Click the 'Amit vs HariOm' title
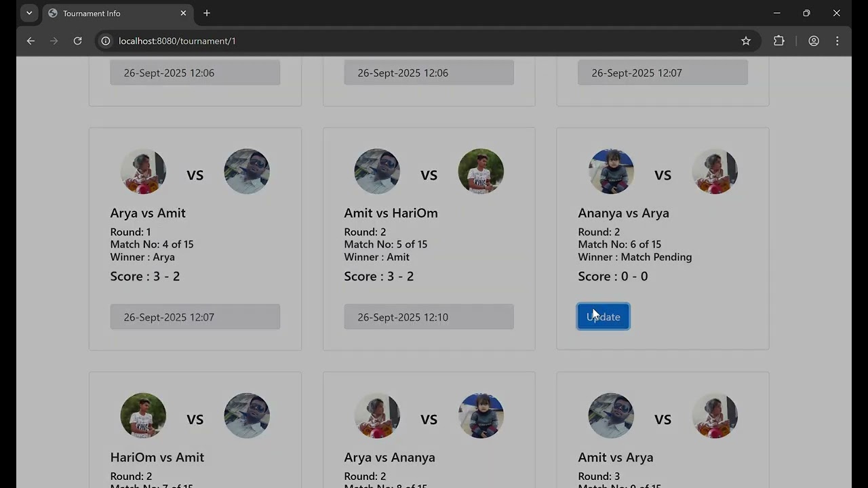 pyautogui.click(x=391, y=213)
